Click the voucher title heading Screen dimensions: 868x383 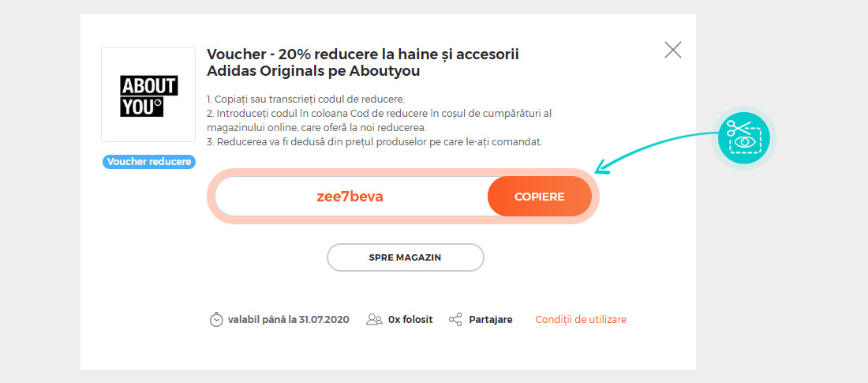(363, 63)
